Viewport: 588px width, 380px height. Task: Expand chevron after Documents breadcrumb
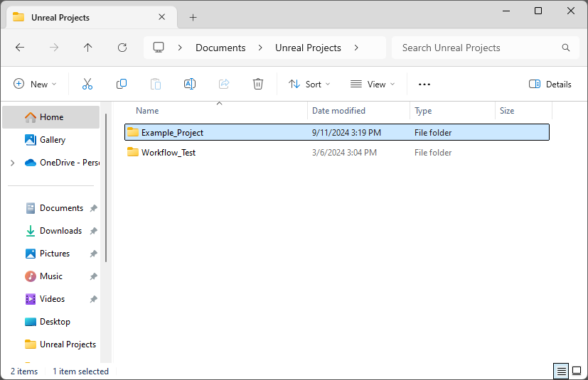[260, 48]
